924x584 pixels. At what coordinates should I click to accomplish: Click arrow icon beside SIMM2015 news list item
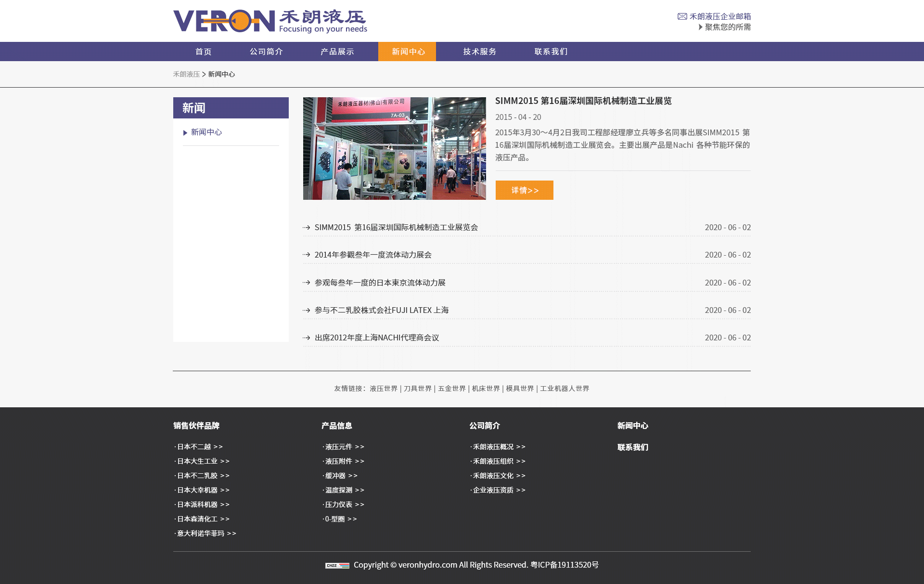point(307,227)
